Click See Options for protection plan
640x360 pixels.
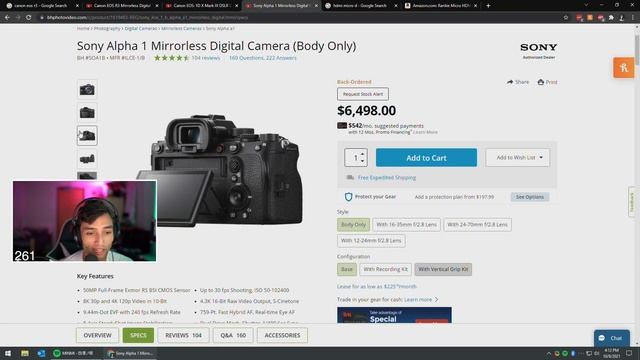(530, 197)
